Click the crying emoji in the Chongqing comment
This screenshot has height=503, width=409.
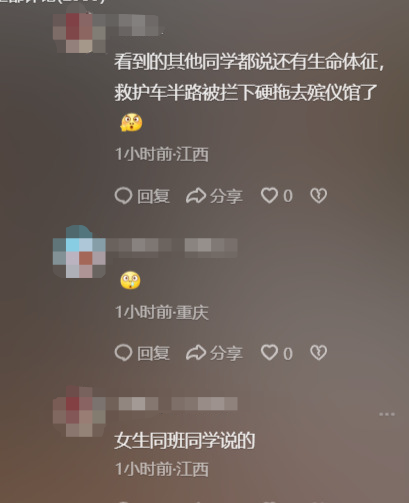130,280
